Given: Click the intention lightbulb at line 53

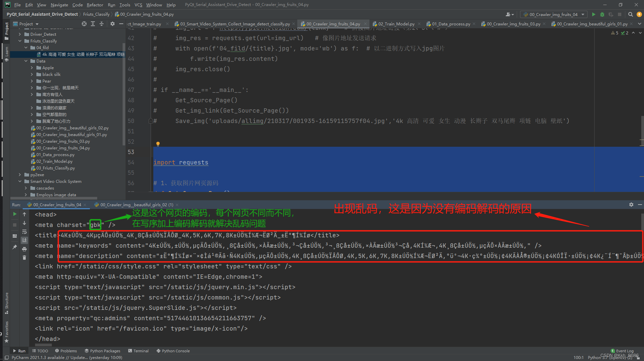Looking at the screenshot, I should tap(158, 144).
